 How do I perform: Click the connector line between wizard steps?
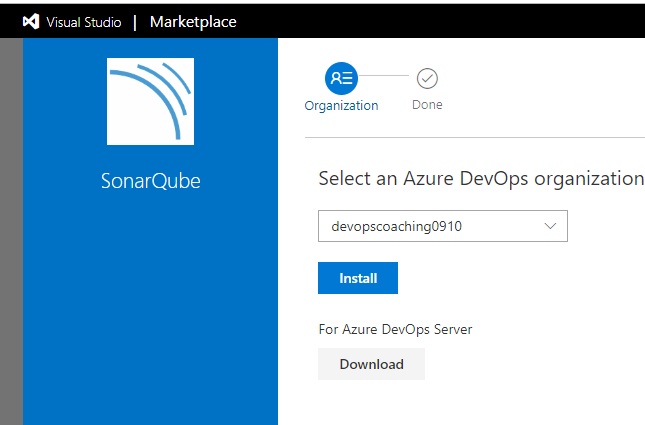385,77
